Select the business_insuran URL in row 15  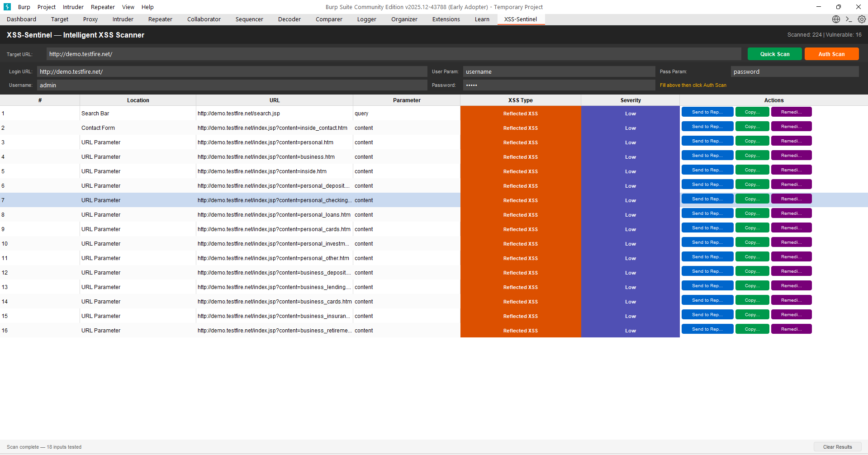pos(274,316)
